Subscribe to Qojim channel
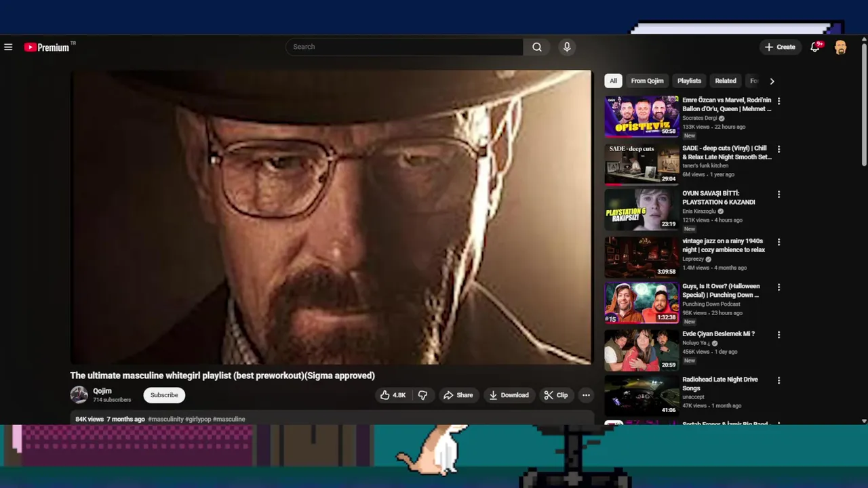The image size is (868, 488). (164, 395)
